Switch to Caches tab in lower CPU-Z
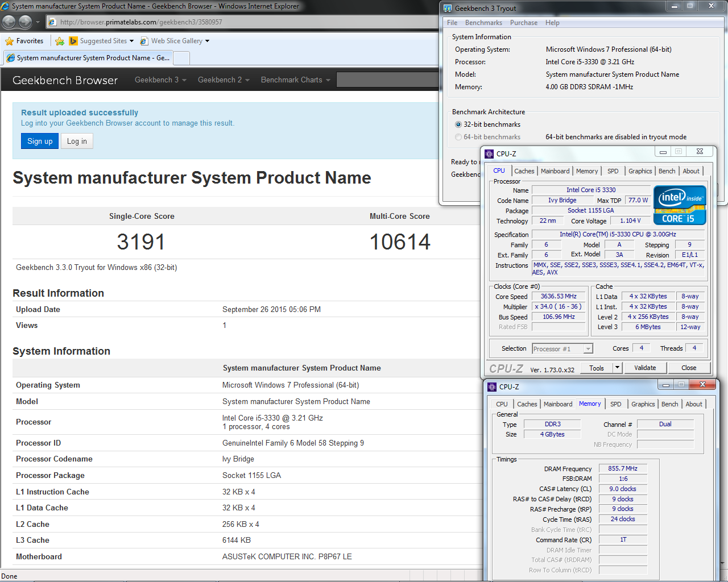 527,404
